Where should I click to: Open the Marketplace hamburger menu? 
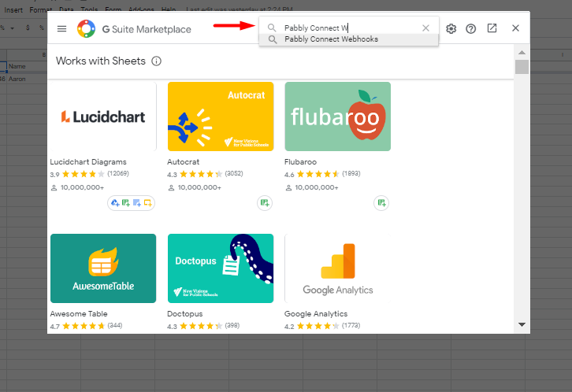tap(61, 29)
